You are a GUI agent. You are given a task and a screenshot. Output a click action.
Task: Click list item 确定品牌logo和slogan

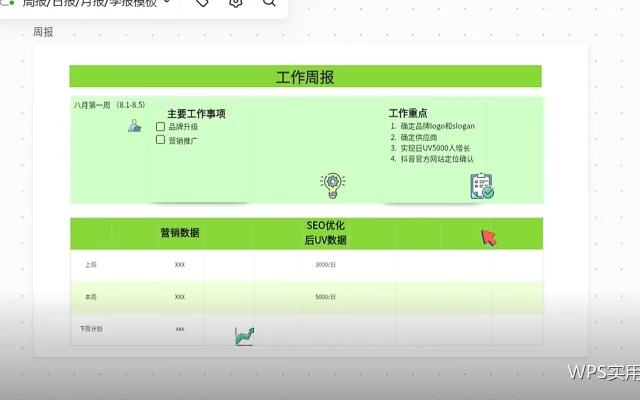[438, 126]
